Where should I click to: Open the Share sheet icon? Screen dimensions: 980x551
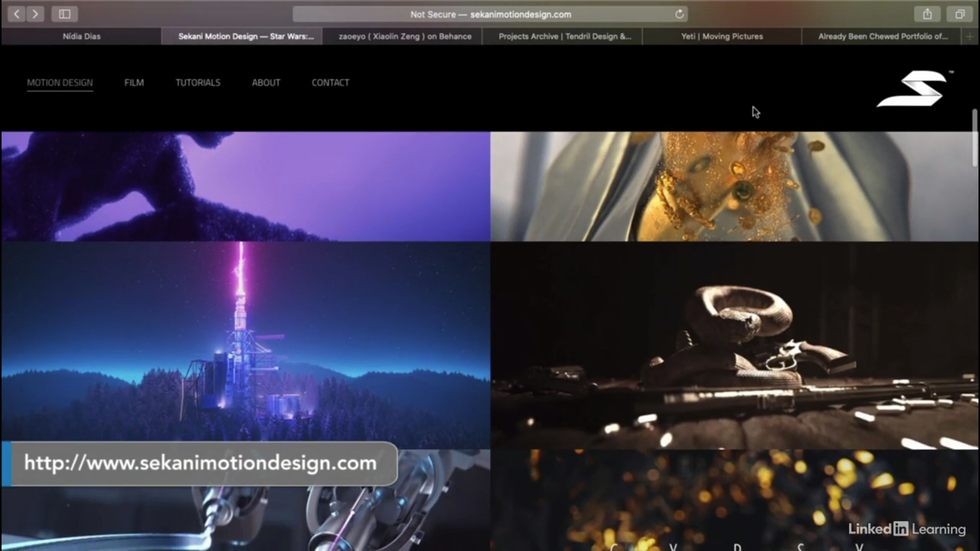[927, 15]
